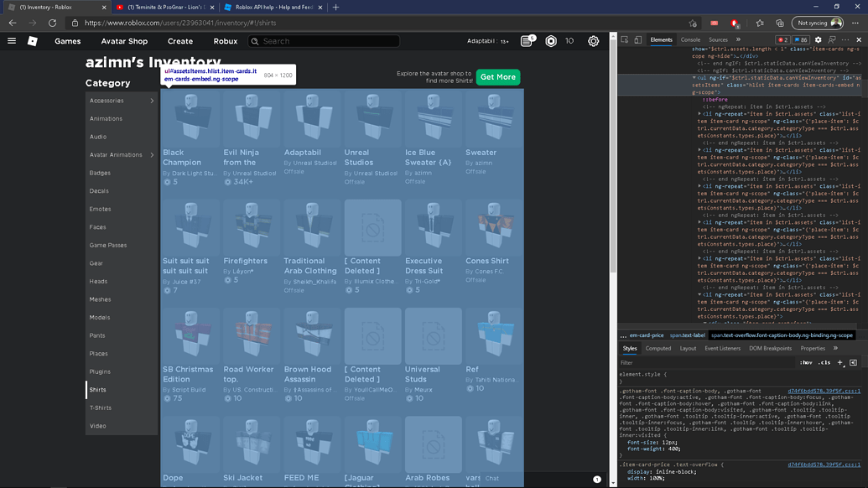Select the inspect element tool in DevTools
The image size is (868, 488).
click(624, 39)
